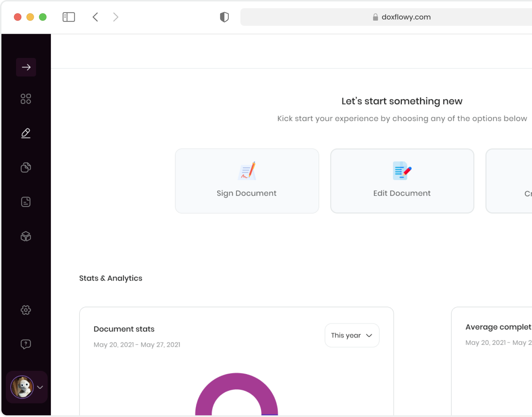Click the Kick start your experience subtitle
Image resolution: width=532 pixels, height=417 pixels.
click(402, 119)
